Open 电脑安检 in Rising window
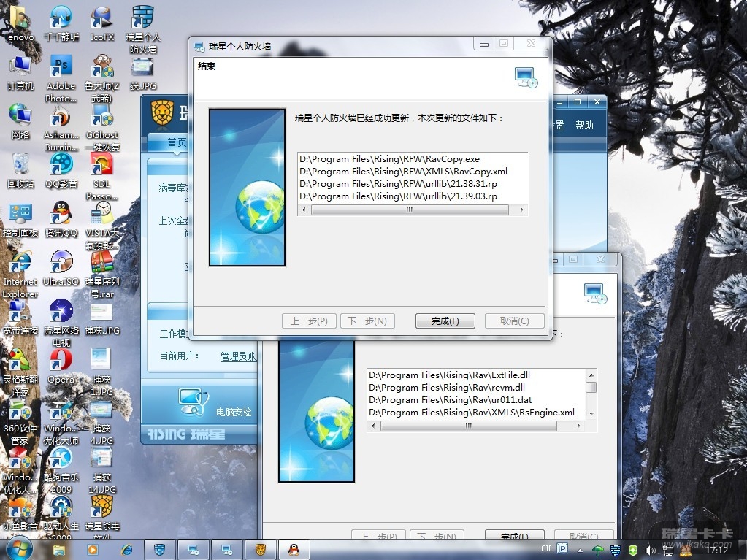 (x=215, y=404)
